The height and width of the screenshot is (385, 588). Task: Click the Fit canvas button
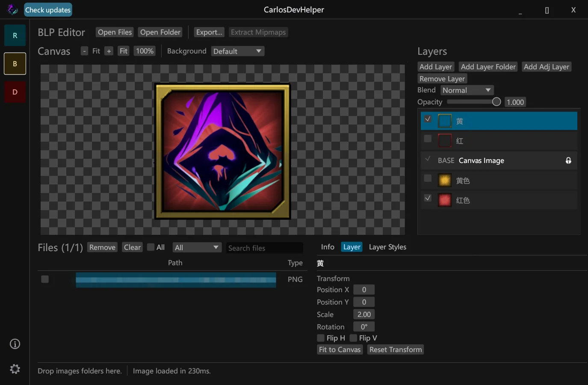(x=124, y=51)
